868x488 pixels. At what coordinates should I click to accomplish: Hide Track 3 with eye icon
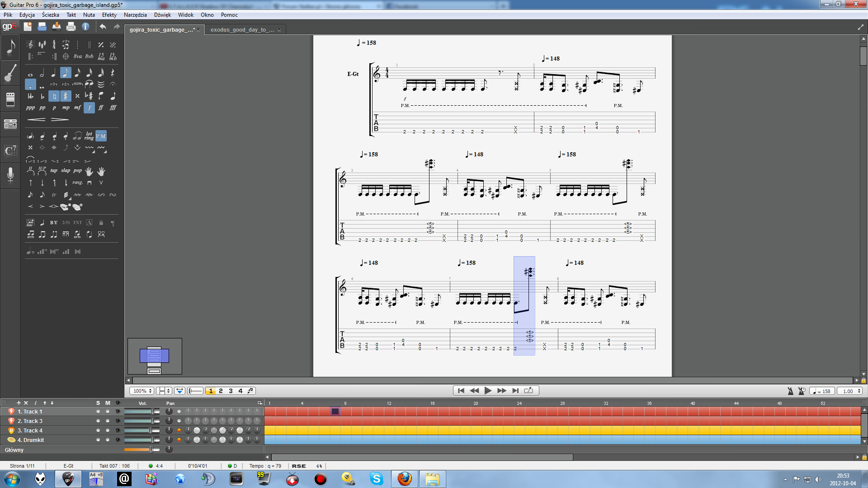[x=118, y=421]
